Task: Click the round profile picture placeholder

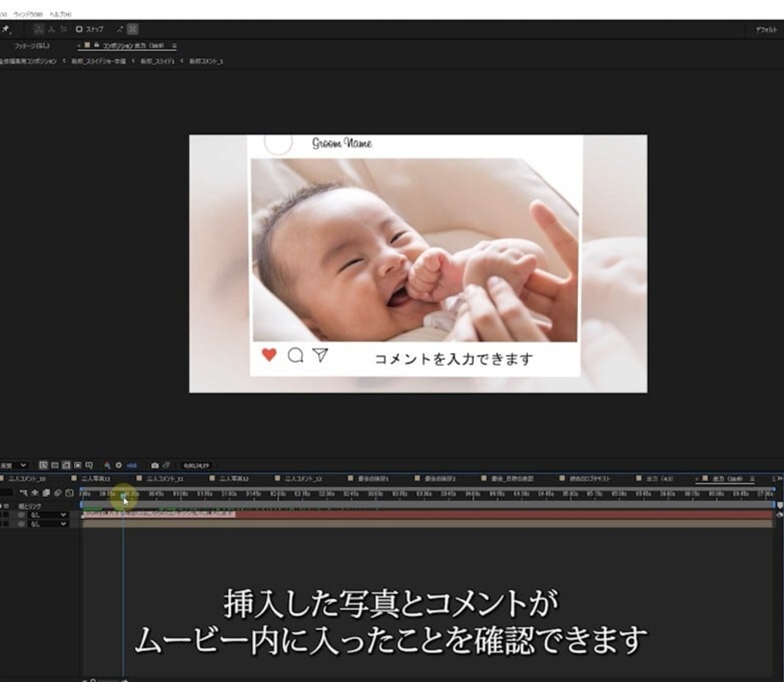Action: point(278,145)
